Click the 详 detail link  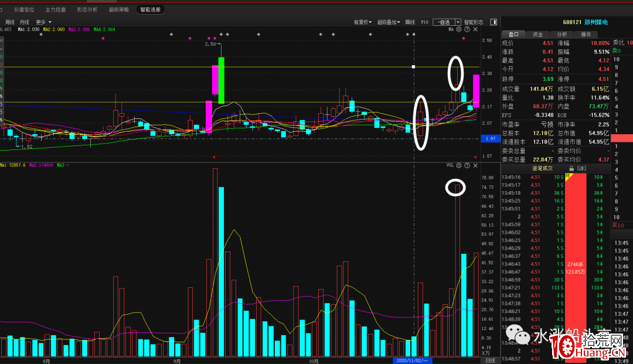click(x=581, y=168)
